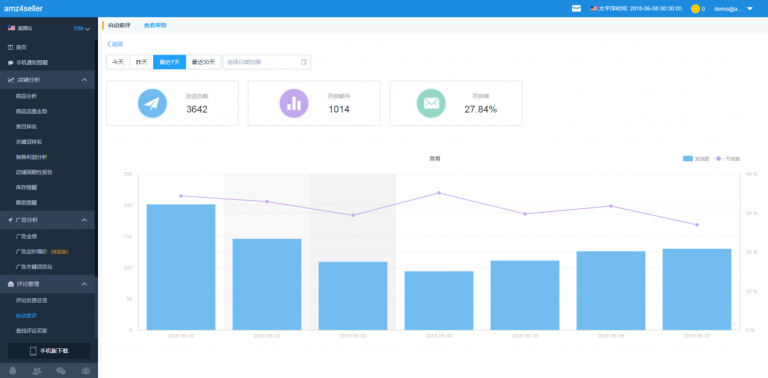Open the mail icon in top bar

[x=576, y=8]
